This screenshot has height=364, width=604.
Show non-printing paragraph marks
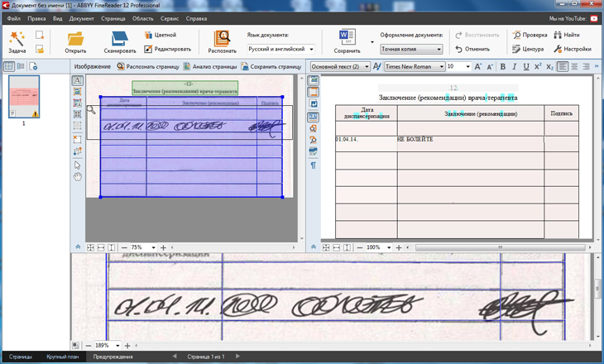(314, 165)
